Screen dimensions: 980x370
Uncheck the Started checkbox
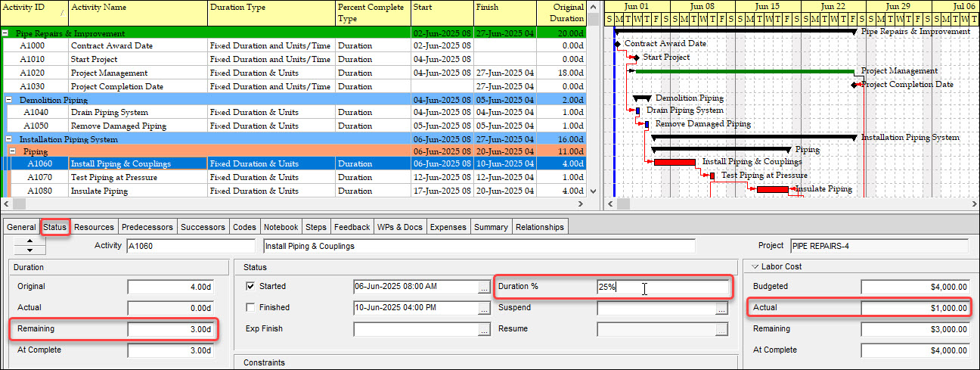click(x=250, y=287)
